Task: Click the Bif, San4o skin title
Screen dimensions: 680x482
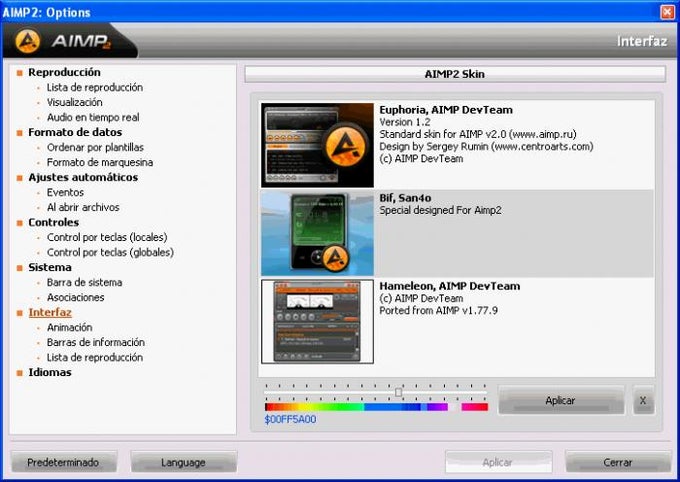Action: coord(405,198)
